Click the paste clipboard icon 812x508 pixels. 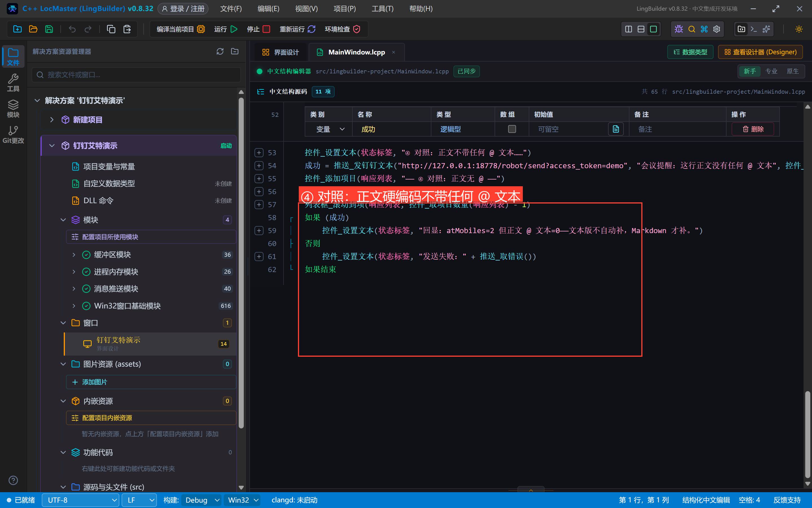pos(127,29)
